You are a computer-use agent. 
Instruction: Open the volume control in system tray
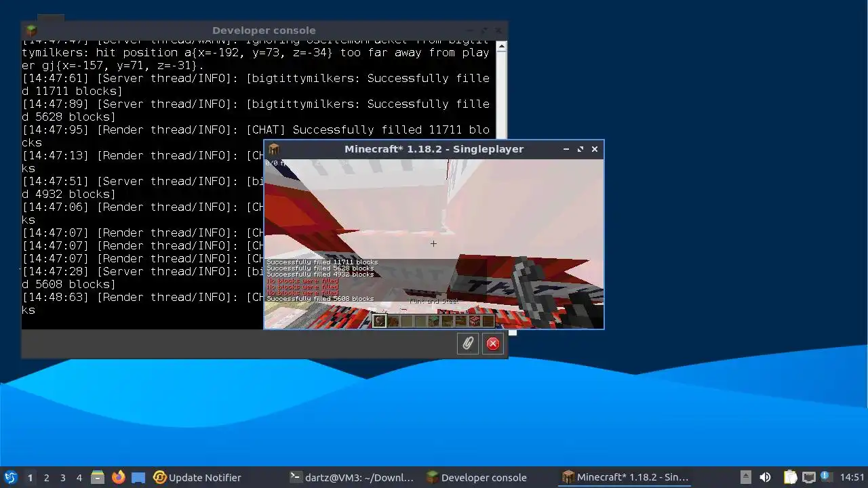(x=765, y=477)
